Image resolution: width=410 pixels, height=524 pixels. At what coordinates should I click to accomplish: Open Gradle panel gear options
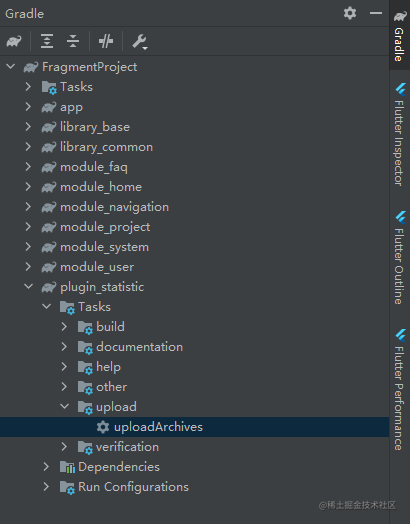click(350, 13)
